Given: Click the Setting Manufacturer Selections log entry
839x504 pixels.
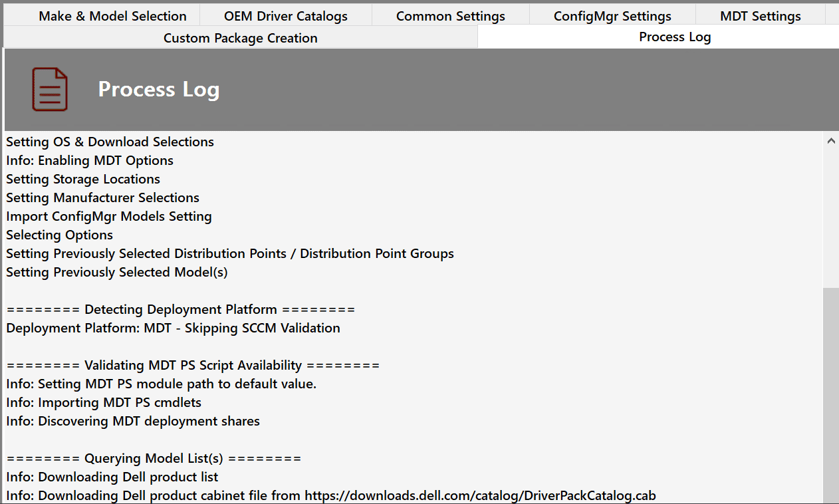Looking at the screenshot, I should [102, 197].
